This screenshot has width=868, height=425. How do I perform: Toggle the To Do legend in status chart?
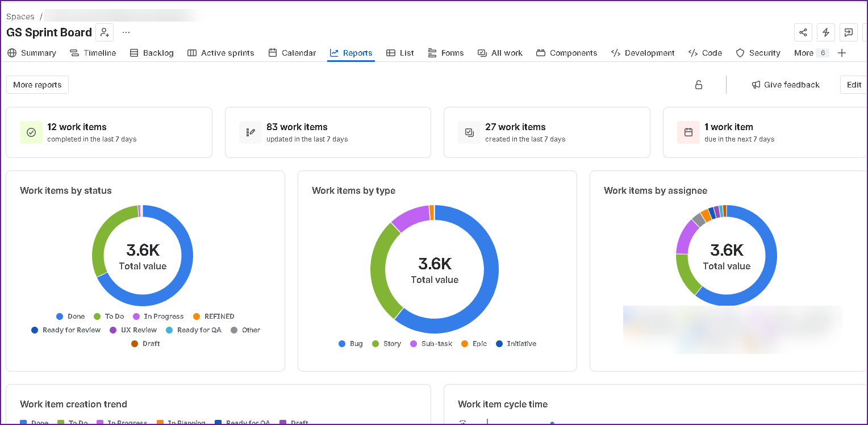[x=109, y=316]
